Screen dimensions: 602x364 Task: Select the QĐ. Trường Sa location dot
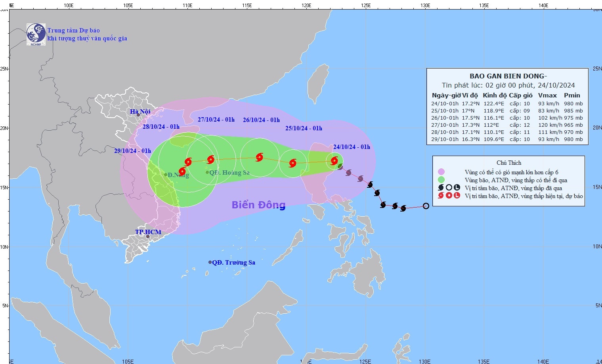210,262
